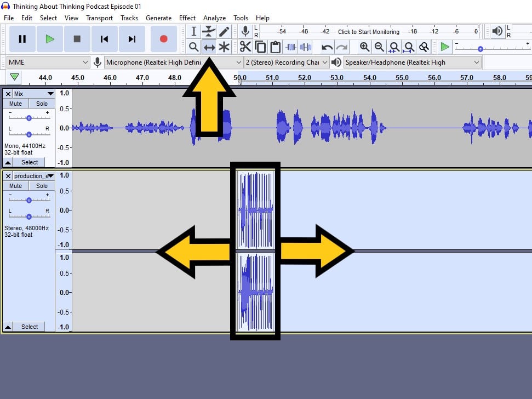This screenshot has height=399, width=532.
Task: Start playback with the green Play button
Action: click(50, 39)
